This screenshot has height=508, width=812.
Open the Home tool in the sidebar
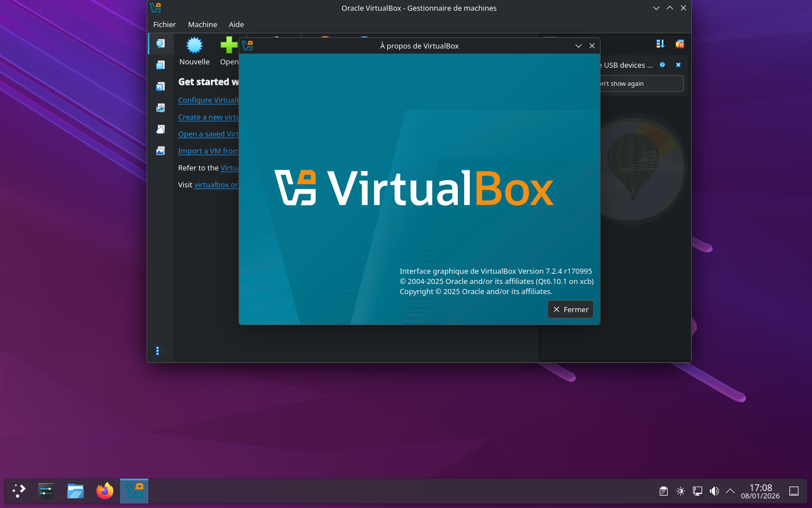(x=161, y=43)
